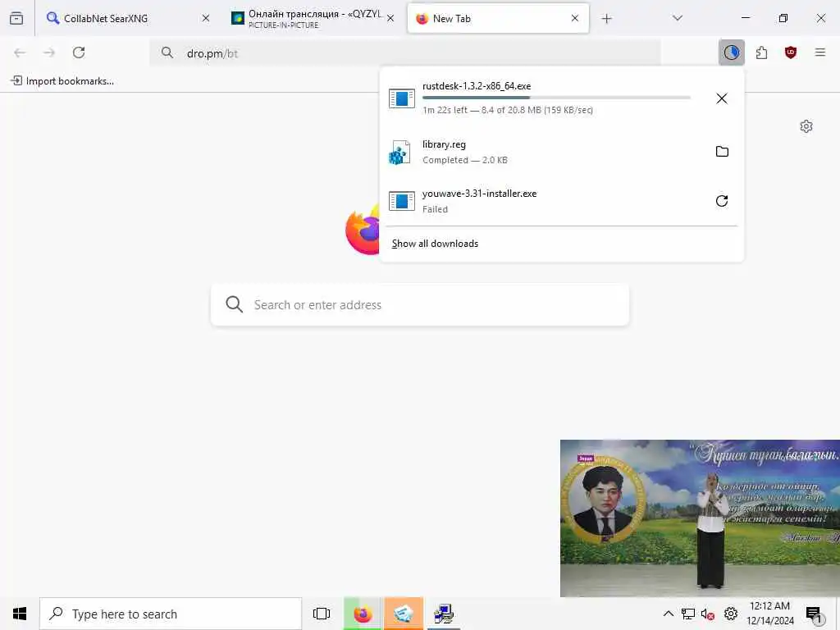This screenshot has height=630, width=840.
Task: Click the rustdesk download progress bar
Action: click(x=556, y=98)
